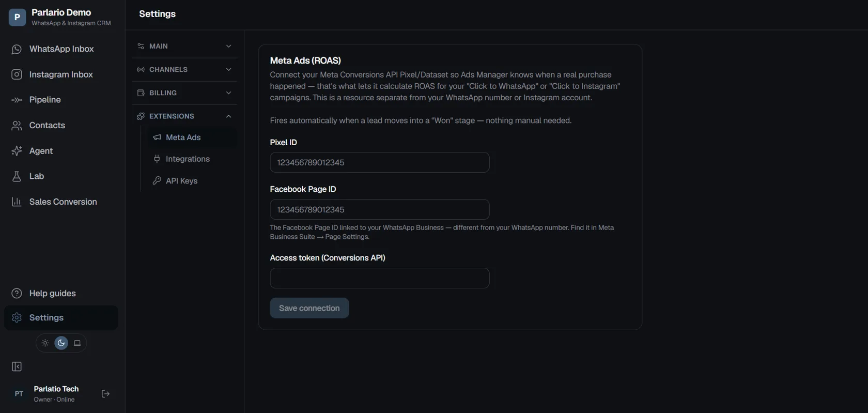Click the API Keys key icon
868x413 pixels.
click(x=157, y=181)
